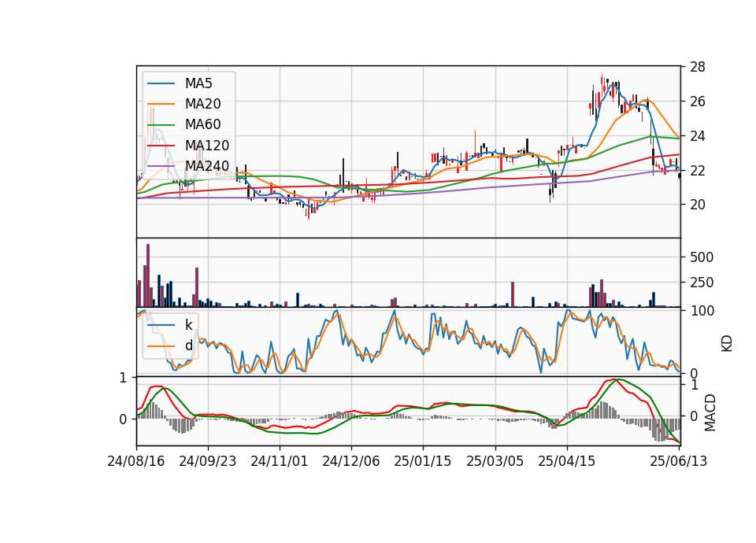Click the price axis value 26
Image resolution: width=756 pixels, height=543 pixels.
(698, 102)
